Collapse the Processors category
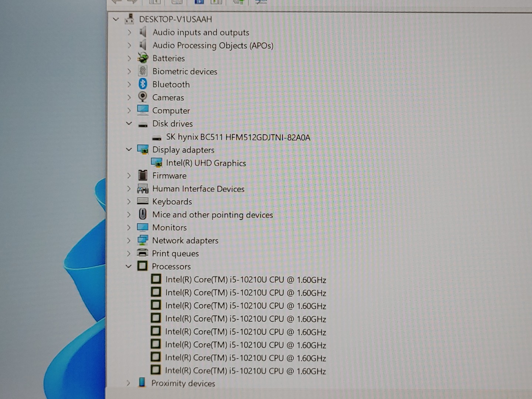The image size is (532, 399). point(129,266)
